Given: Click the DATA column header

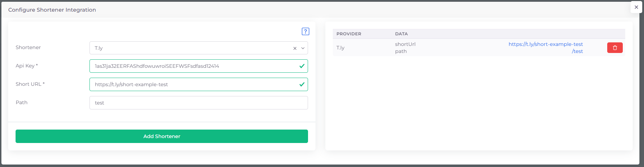Looking at the screenshot, I should [x=401, y=34].
